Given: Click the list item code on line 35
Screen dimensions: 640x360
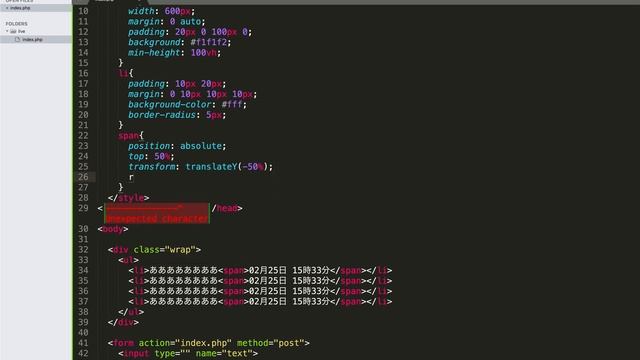Looking at the screenshot, I should click(260, 281).
